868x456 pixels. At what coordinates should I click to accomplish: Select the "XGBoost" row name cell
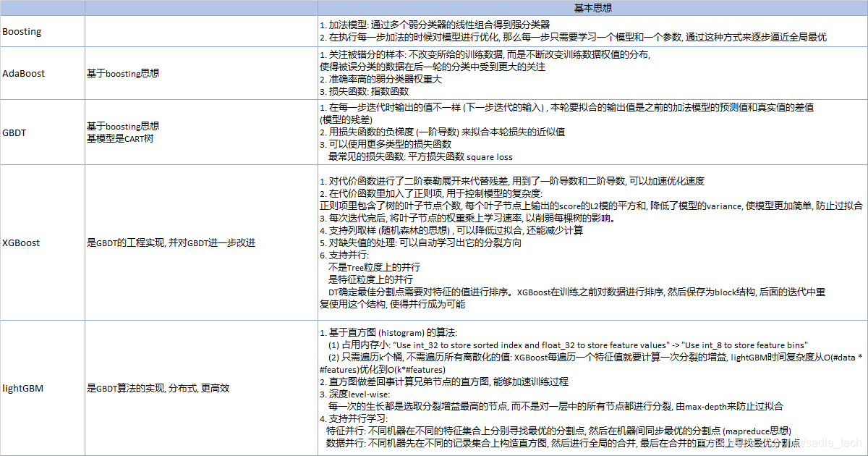(x=42, y=242)
